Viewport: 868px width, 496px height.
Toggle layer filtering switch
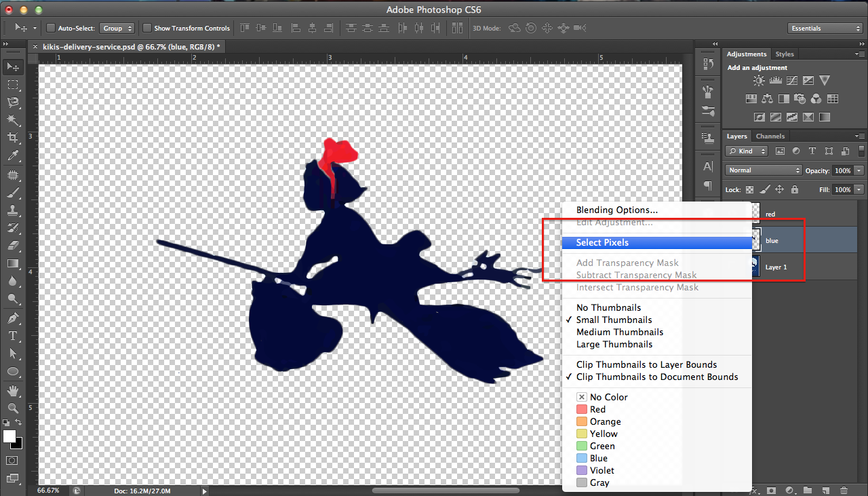861,151
